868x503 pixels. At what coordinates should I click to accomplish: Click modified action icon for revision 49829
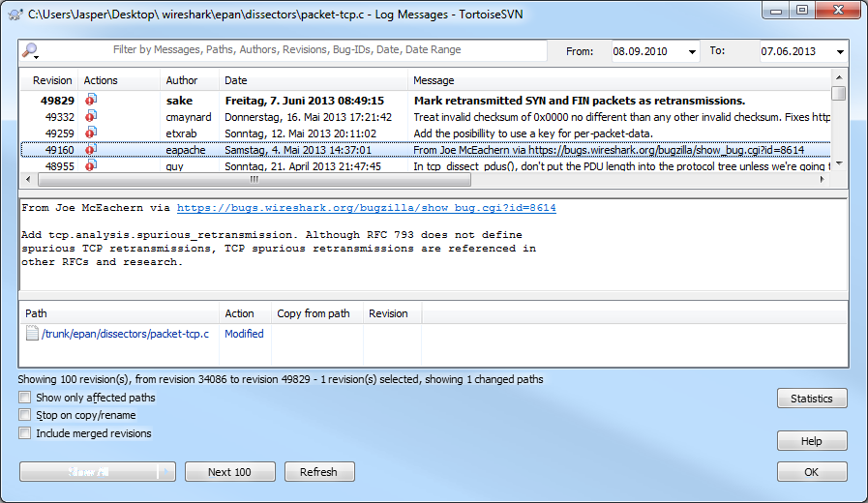[x=91, y=100]
